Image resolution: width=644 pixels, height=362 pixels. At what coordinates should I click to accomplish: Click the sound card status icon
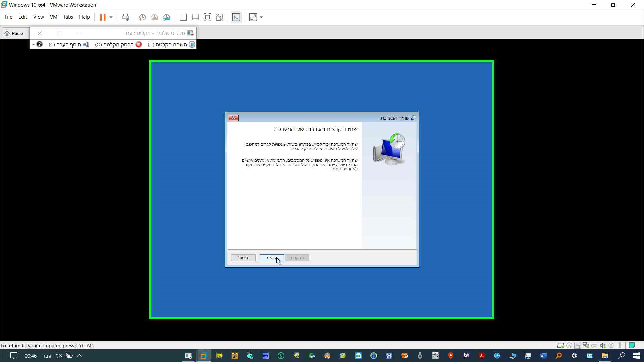[603, 345]
